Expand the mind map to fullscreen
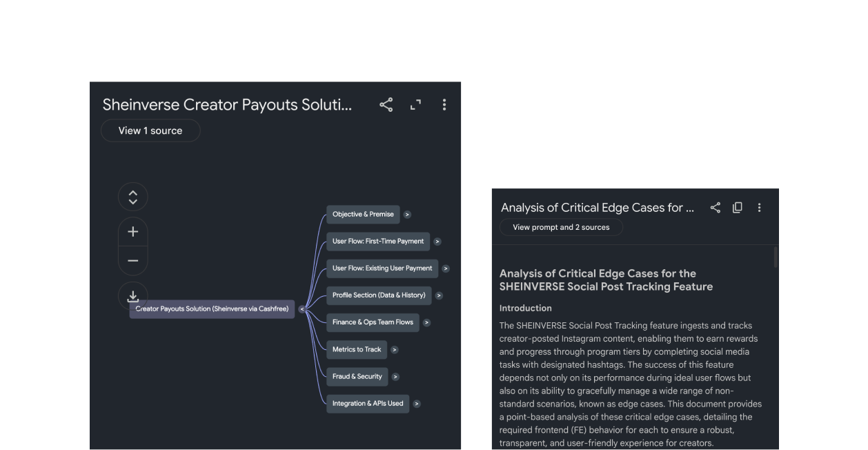The image size is (868, 450). point(415,105)
